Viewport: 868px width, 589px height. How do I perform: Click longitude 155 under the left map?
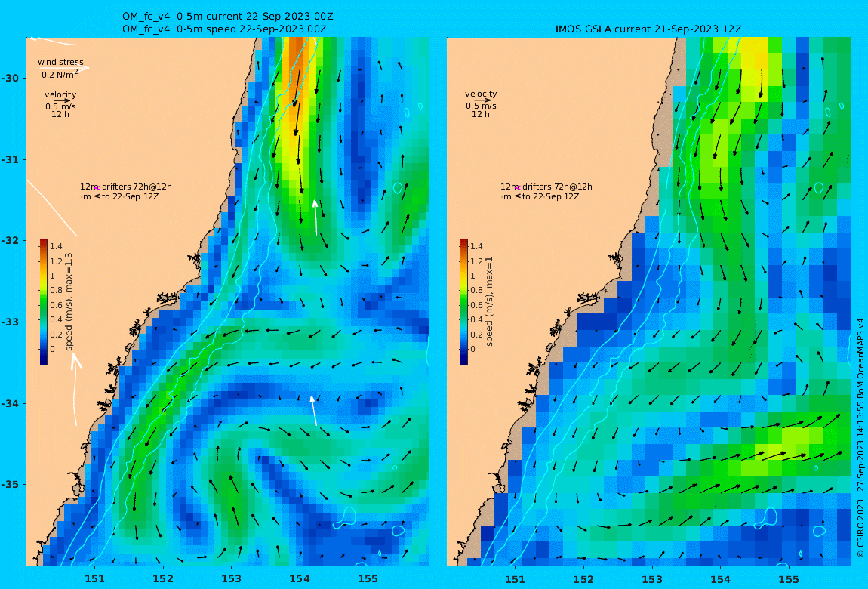(368, 579)
